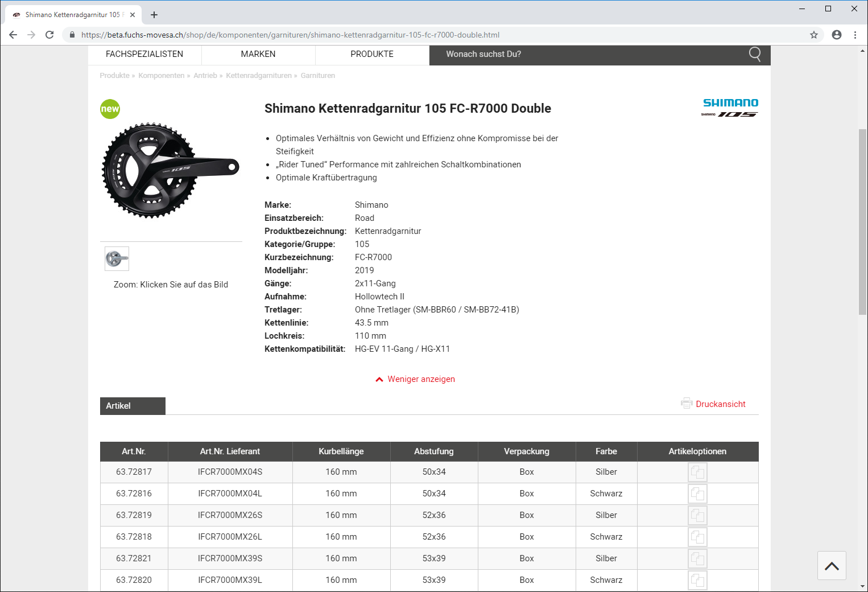Collapse details via Weniger anzeigen
Image resolution: width=868 pixels, height=592 pixels.
tap(415, 379)
